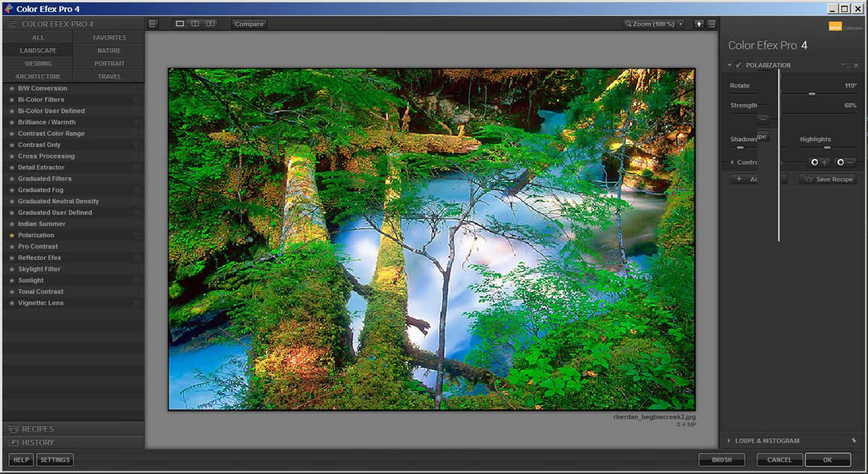Toggle favorite star for Polarization filter

(12, 235)
